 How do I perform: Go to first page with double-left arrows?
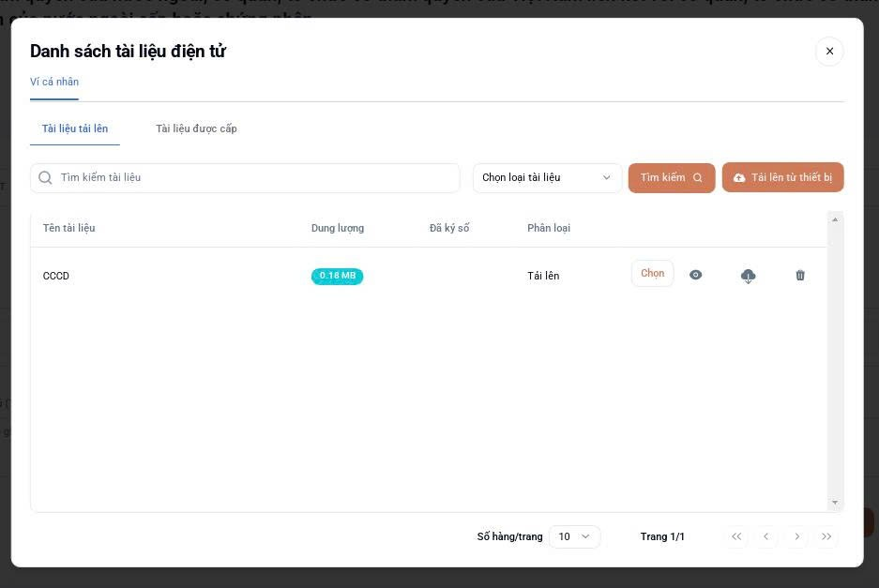(736, 536)
